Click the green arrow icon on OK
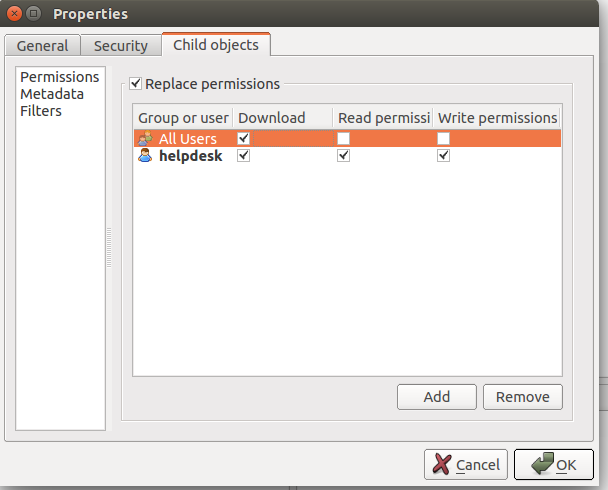The height and width of the screenshot is (490, 608). (543, 463)
